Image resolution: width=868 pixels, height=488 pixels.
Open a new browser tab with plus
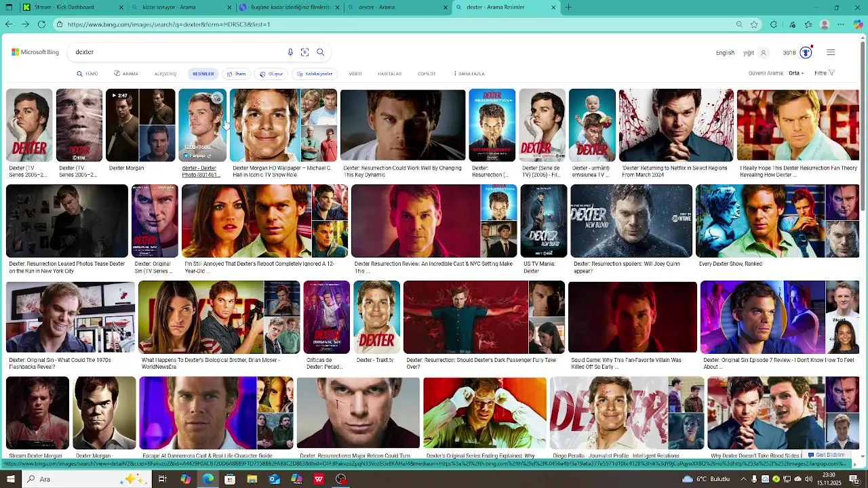[568, 7]
